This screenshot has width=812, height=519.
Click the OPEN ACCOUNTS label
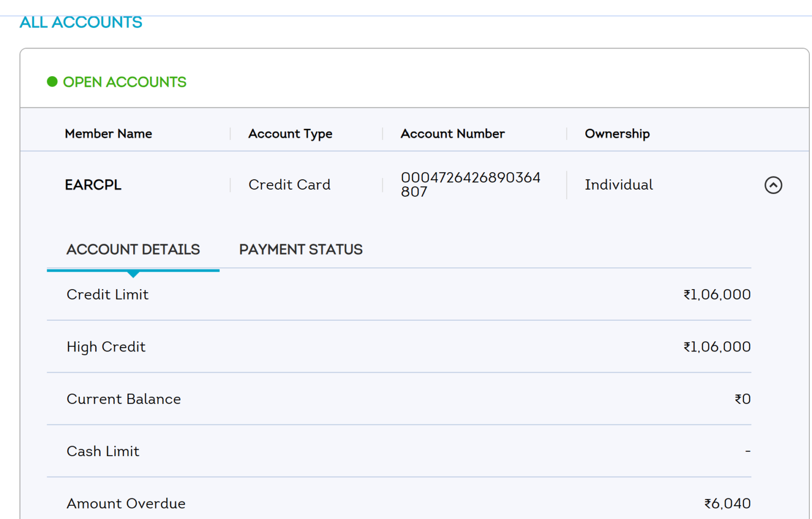pos(125,82)
